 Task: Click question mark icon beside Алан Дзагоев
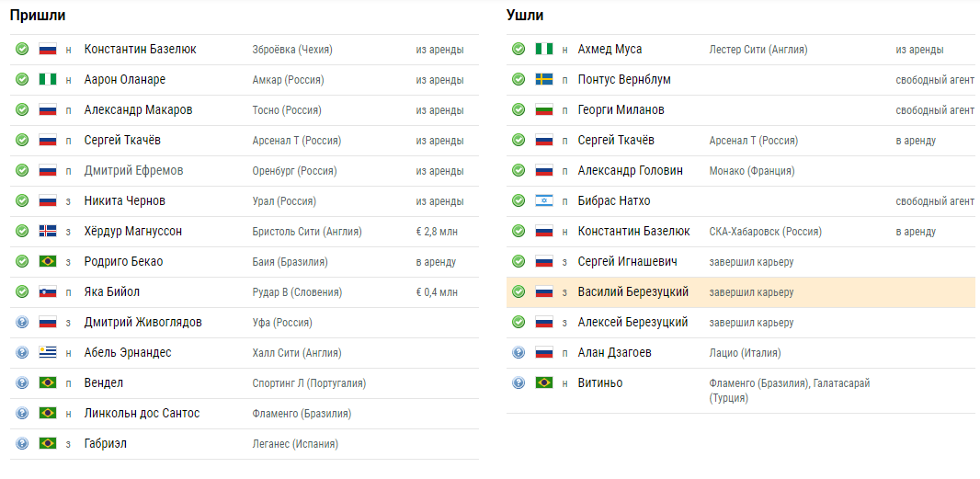518,353
